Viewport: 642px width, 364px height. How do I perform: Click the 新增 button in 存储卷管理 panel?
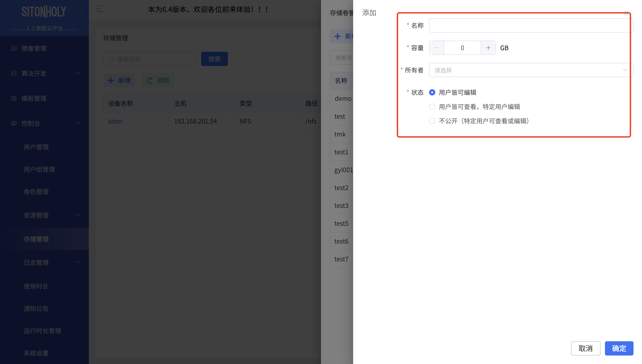click(342, 36)
